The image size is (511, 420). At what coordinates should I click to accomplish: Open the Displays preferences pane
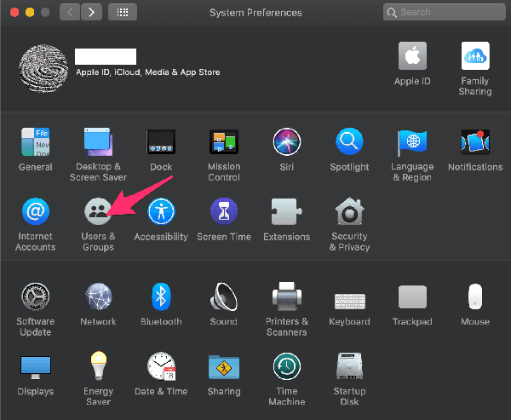point(36,367)
